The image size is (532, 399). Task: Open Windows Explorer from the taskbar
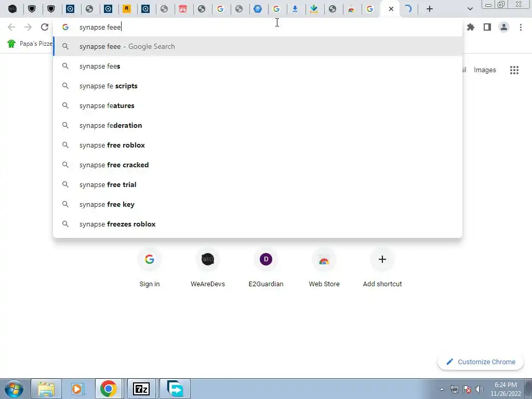[46, 389]
